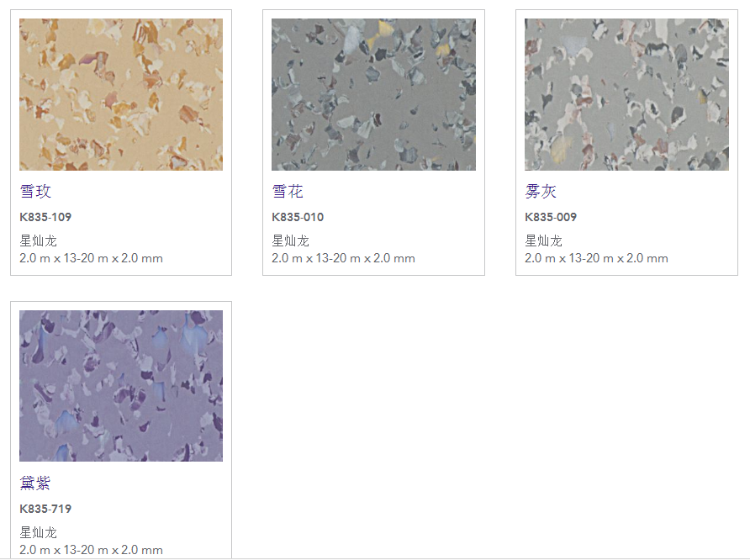Open the 黛紫 purple flooring thumbnail
This screenshot has height=560, width=750.
point(121,386)
